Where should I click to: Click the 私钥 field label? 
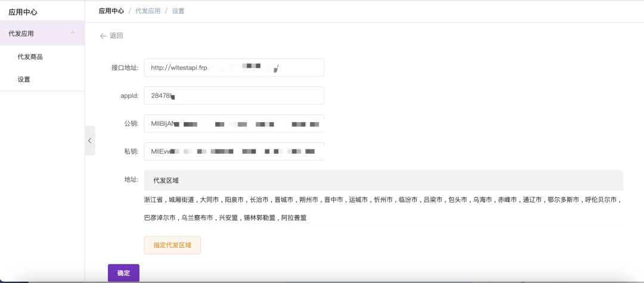(x=131, y=151)
